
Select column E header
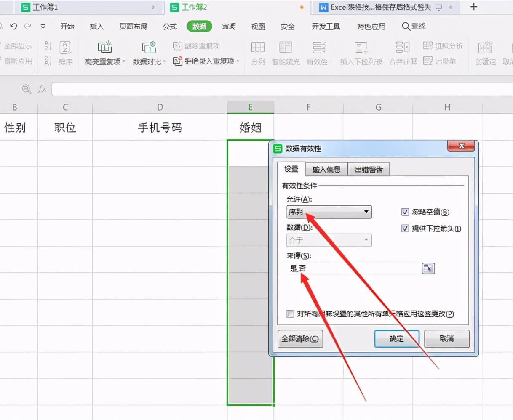click(x=251, y=107)
